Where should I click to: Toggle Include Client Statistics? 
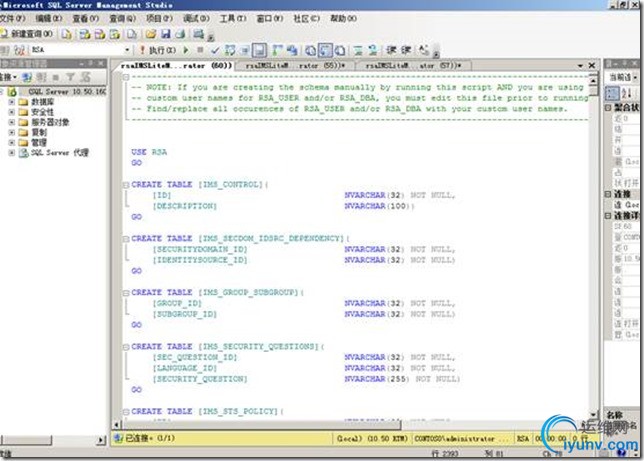pyautogui.click(x=292, y=50)
